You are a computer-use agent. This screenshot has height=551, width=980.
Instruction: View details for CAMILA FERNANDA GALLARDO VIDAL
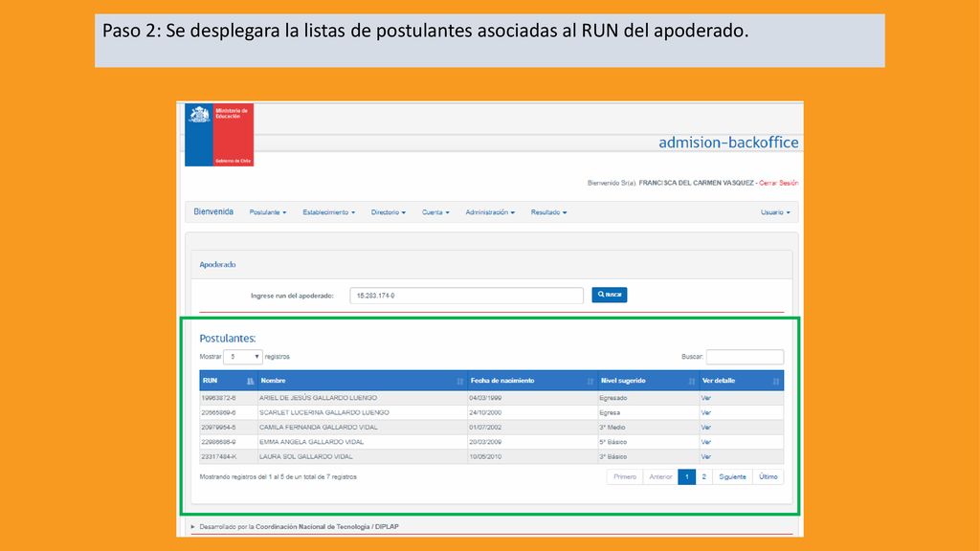point(705,428)
